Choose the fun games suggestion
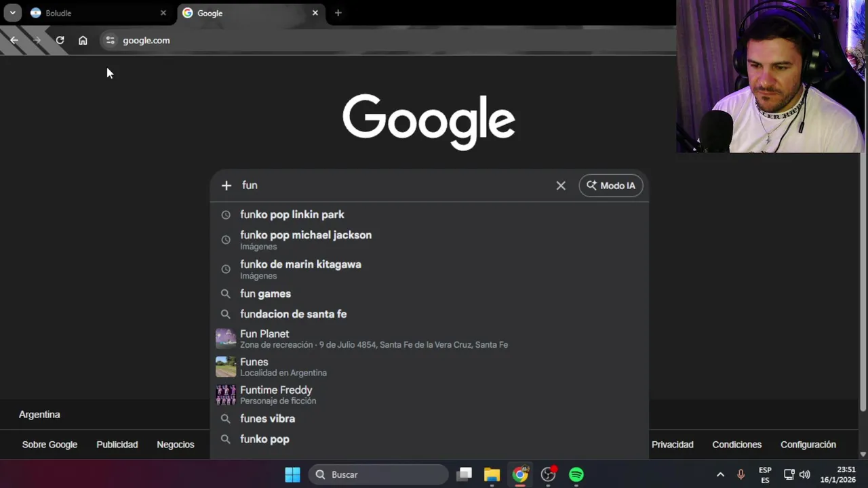This screenshot has height=488, width=868. coord(429,293)
